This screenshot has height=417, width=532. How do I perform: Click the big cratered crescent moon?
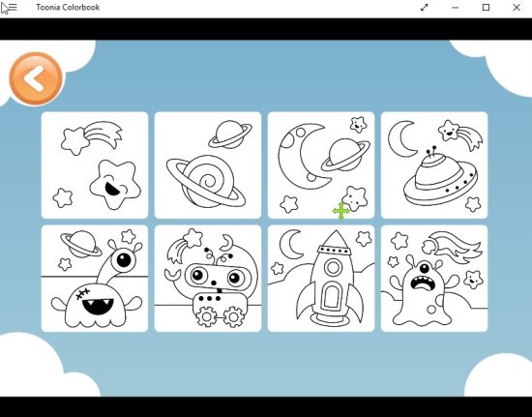coord(303,157)
